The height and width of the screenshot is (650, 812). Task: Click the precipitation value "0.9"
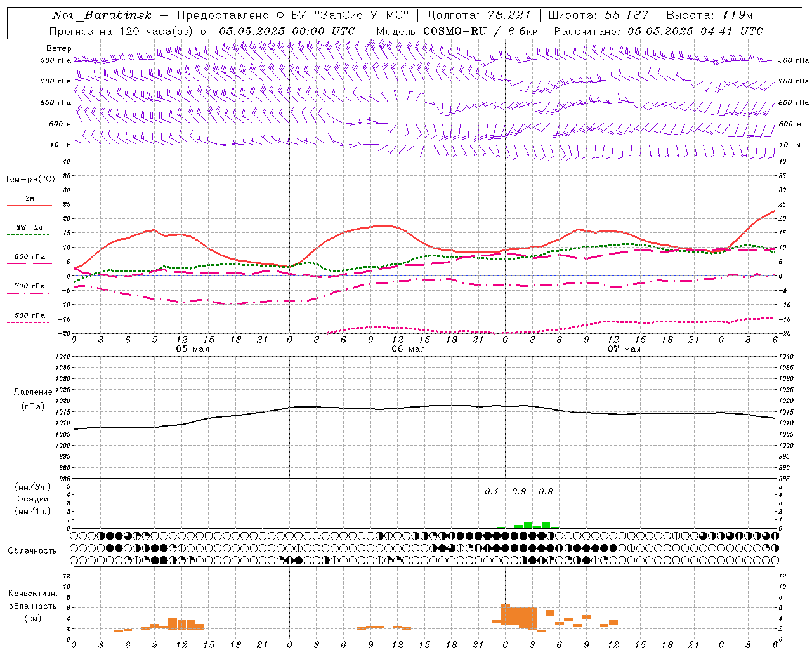pos(519,491)
